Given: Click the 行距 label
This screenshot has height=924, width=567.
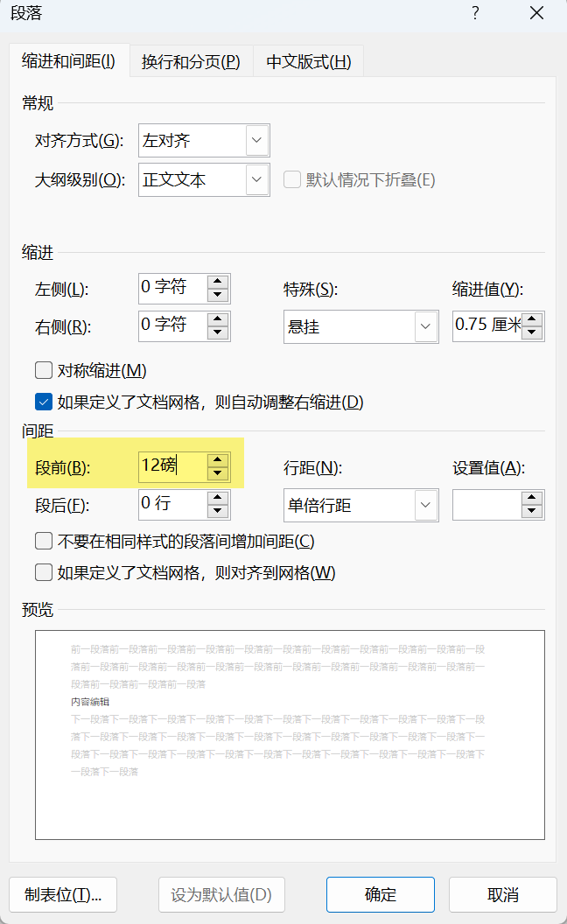Looking at the screenshot, I should point(312,468).
